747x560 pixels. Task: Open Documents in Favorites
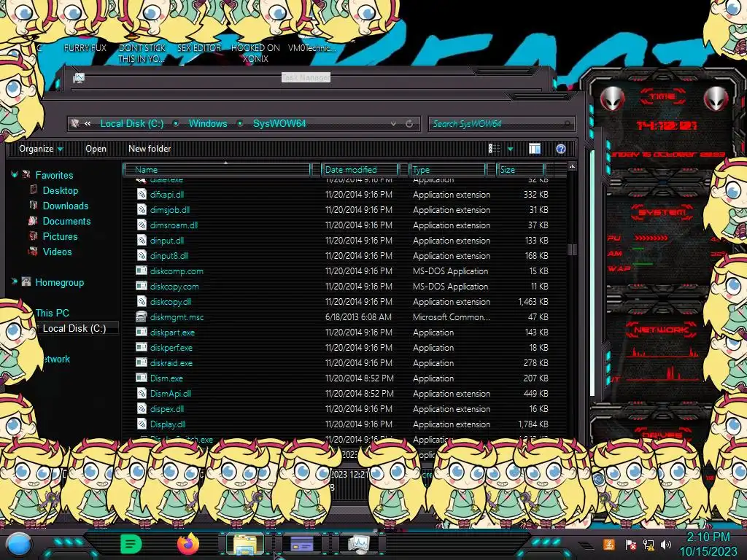[66, 221]
